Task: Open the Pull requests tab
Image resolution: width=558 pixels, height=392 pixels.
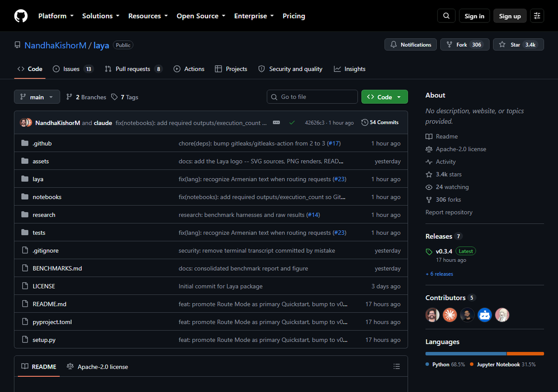Action: [133, 69]
